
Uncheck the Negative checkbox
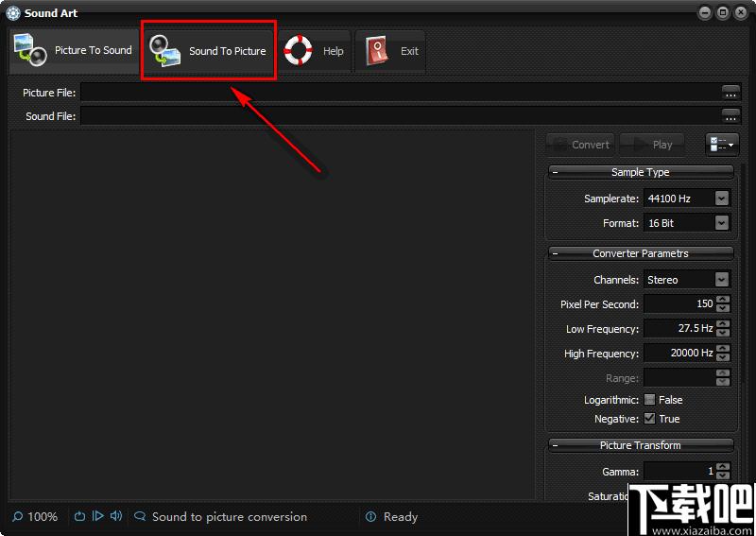click(650, 418)
